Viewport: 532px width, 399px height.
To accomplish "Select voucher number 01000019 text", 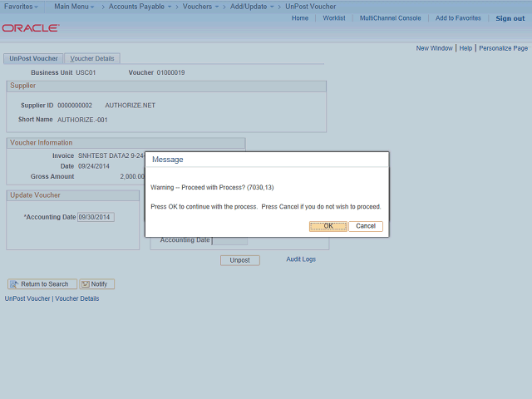I will 170,72.
